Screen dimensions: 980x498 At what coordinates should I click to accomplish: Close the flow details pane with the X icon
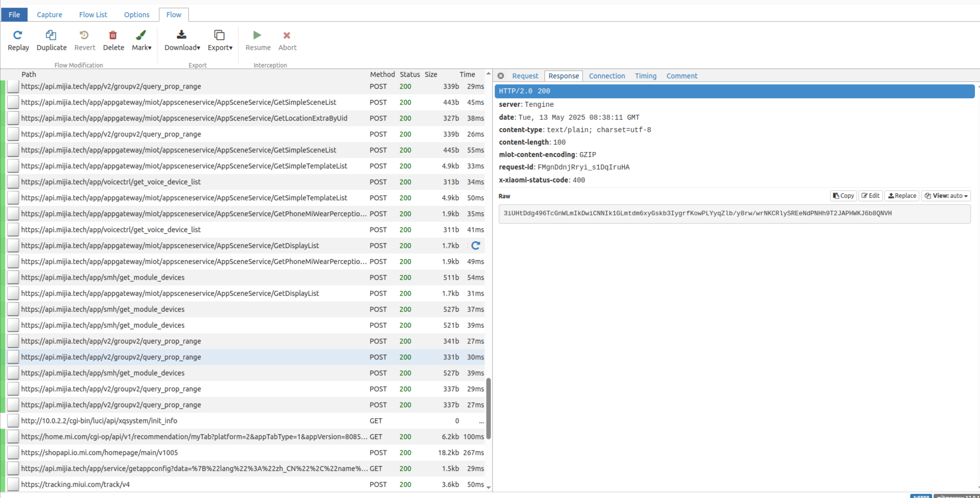pos(501,76)
